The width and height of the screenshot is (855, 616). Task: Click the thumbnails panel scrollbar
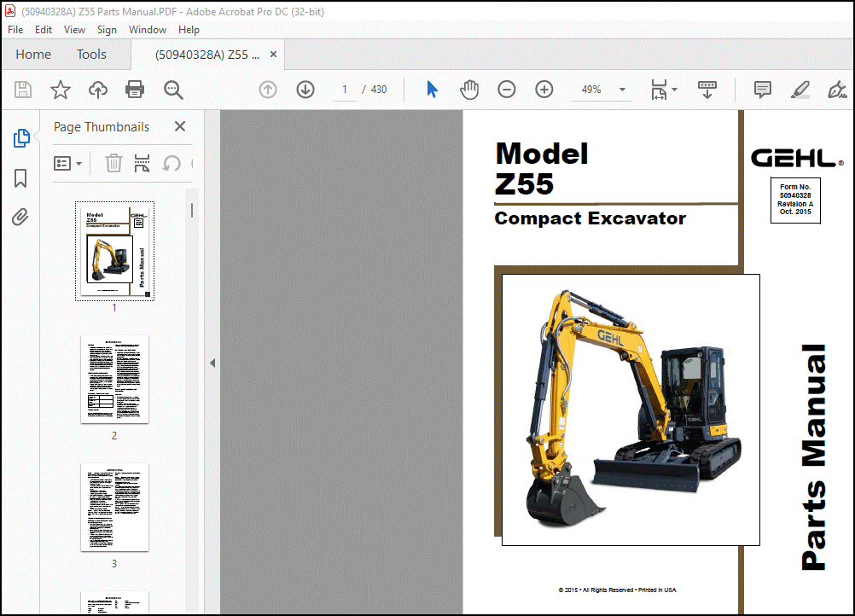tap(192, 211)
